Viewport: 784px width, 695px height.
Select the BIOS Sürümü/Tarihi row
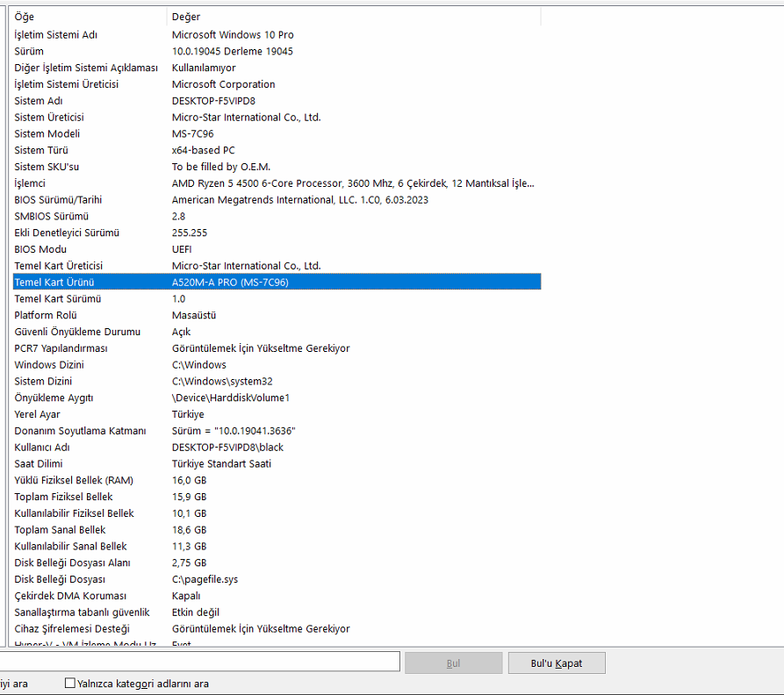pyautogui.click(x=277, y=199)
